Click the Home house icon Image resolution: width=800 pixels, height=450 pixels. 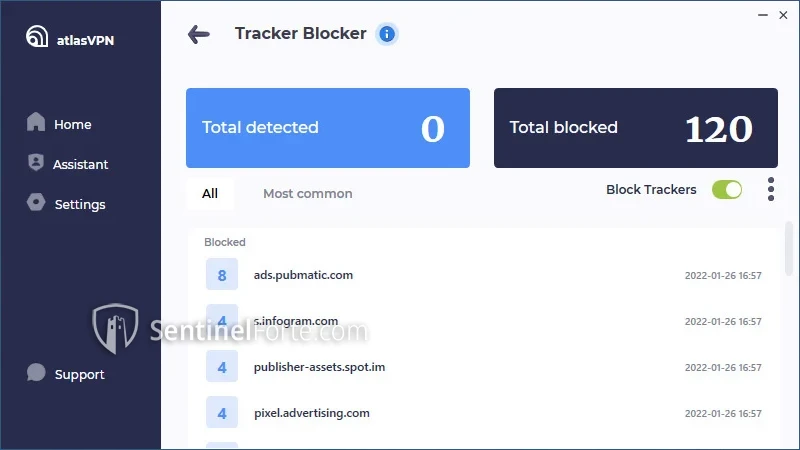click(x=36, y=123)
